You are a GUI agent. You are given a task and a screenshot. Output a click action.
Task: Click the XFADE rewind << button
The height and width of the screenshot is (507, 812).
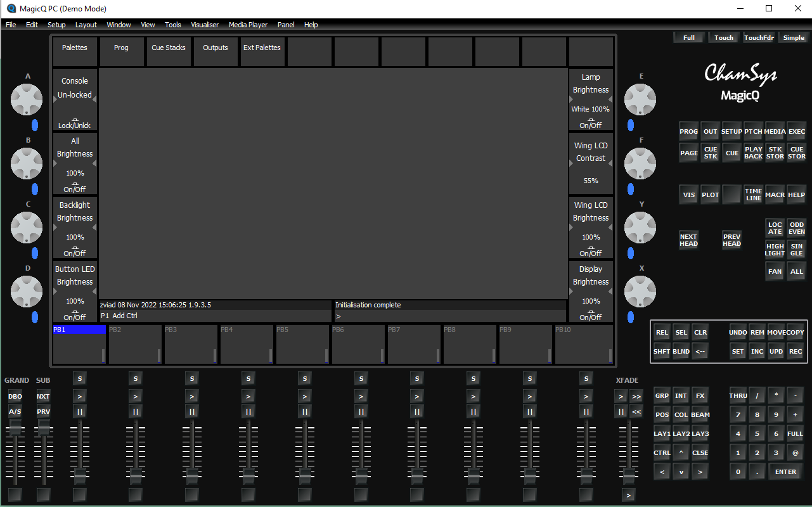636,412
